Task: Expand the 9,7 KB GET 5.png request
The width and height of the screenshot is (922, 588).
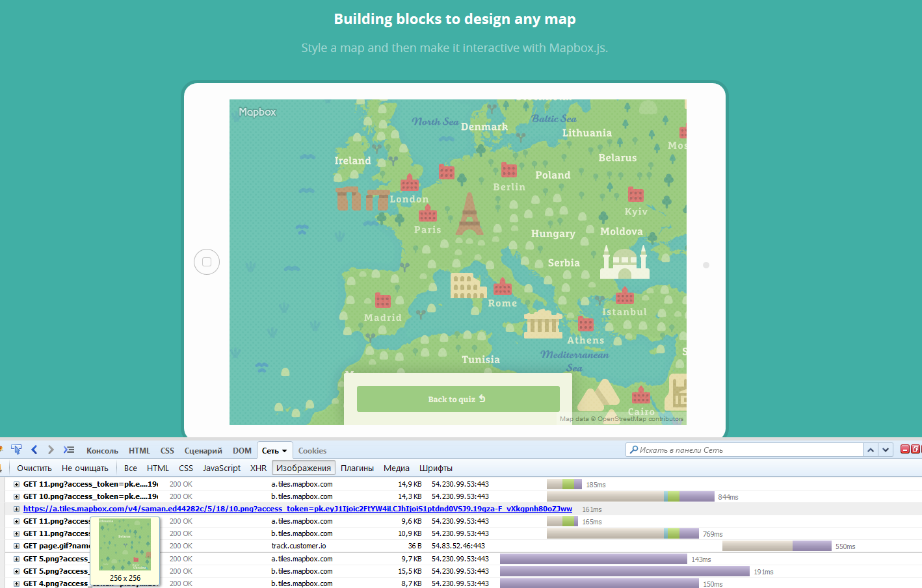Action: coord(17,559)
